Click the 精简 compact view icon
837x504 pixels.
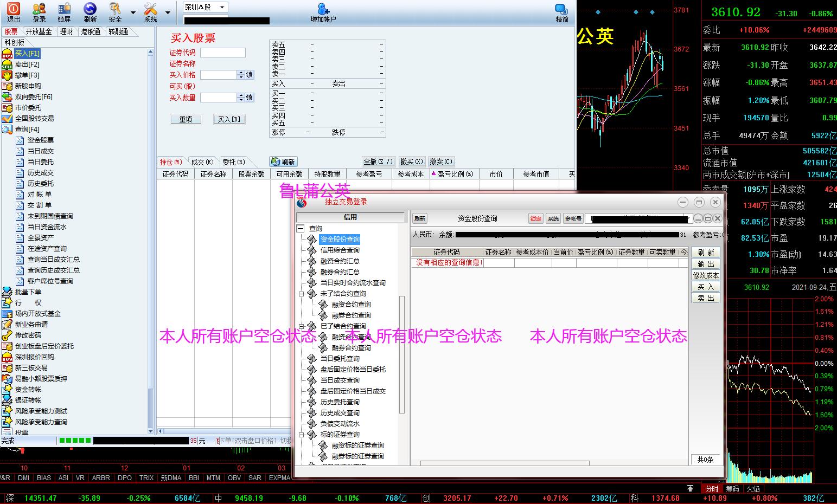[561, 9]
